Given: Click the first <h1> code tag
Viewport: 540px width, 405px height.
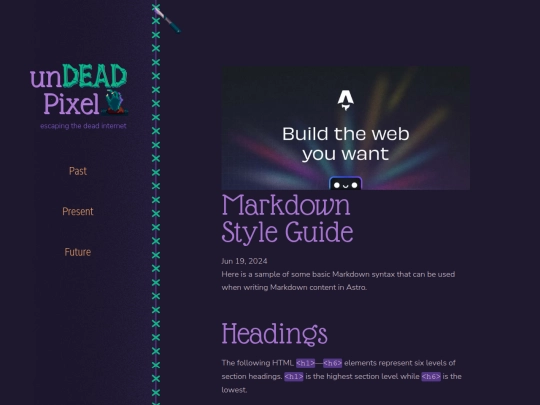Looking at the screenshot, I should click(x=305, y=363).
